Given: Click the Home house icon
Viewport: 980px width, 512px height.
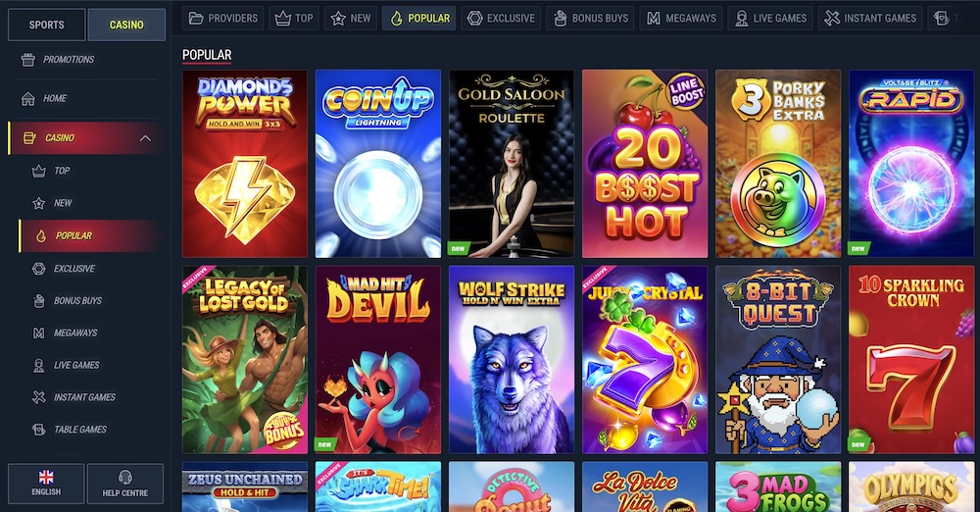Looking at the screenshot, I should point(27,98).
